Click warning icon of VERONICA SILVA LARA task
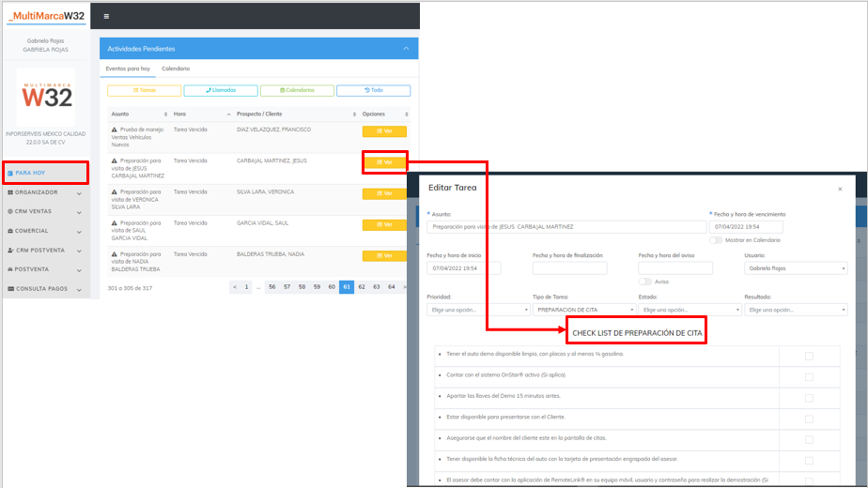Screen dimensions: 868x488 [115, 192]
